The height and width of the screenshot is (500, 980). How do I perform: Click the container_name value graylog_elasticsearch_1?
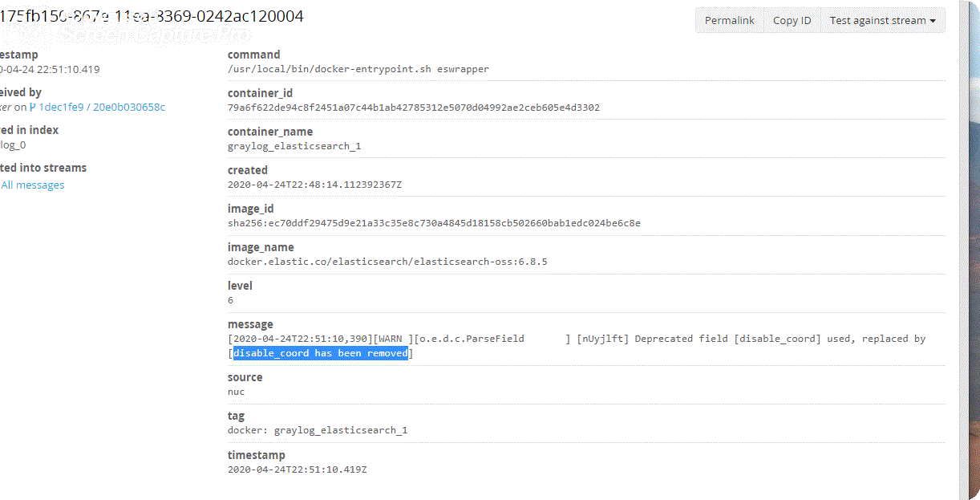click(294, 146)
